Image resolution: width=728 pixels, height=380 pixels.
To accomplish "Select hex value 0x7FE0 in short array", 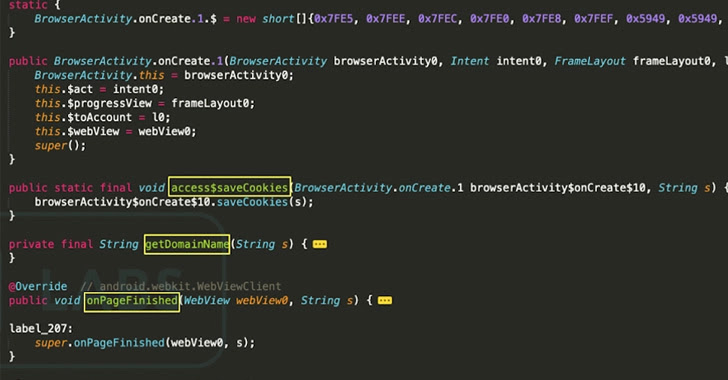I will (489, 19).
